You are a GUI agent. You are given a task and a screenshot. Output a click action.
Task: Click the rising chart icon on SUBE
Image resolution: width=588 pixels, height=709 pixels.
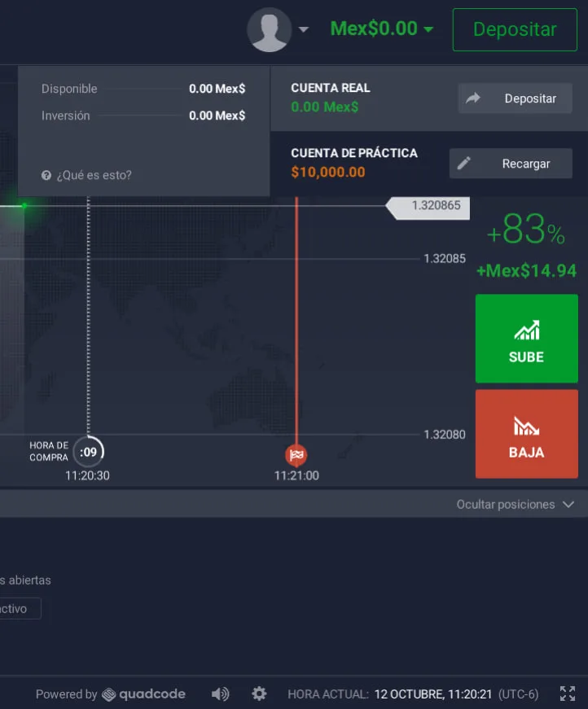[x=526, y=330]
